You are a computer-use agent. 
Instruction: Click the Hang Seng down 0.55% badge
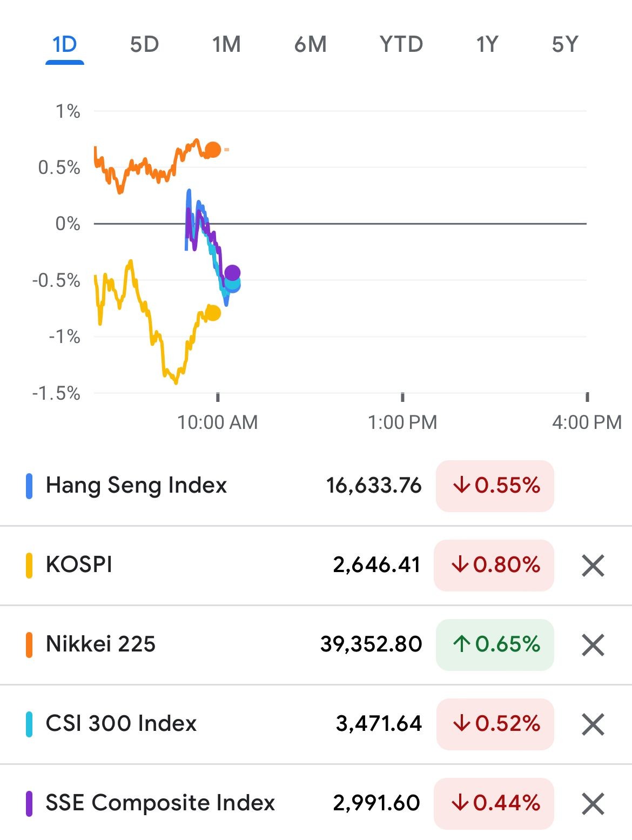pos(495,486)
